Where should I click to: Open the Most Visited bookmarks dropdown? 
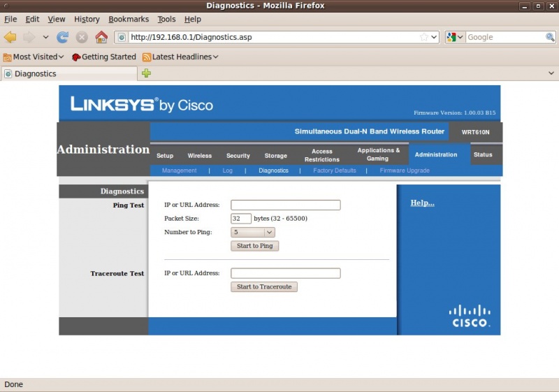point(34,57)
